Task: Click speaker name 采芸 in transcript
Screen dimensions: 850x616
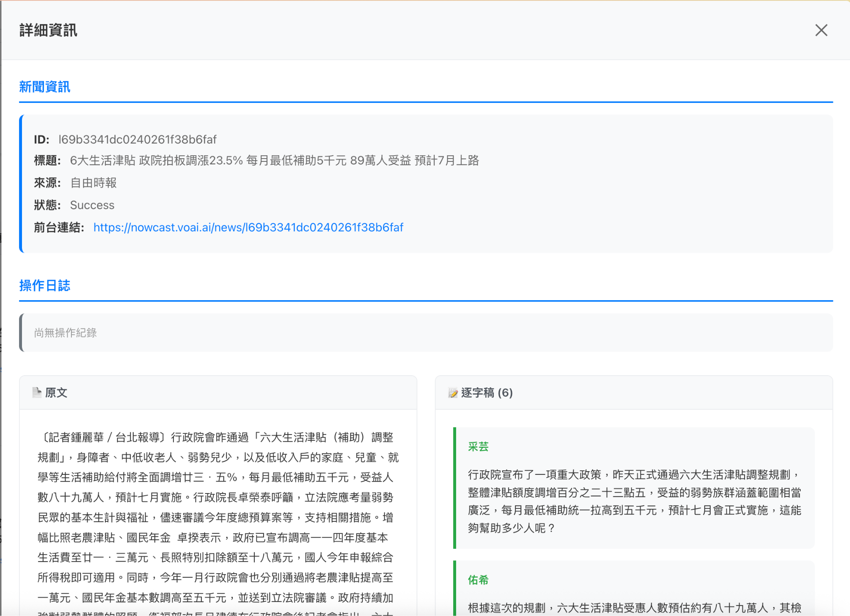Action: tap(478, 447)
